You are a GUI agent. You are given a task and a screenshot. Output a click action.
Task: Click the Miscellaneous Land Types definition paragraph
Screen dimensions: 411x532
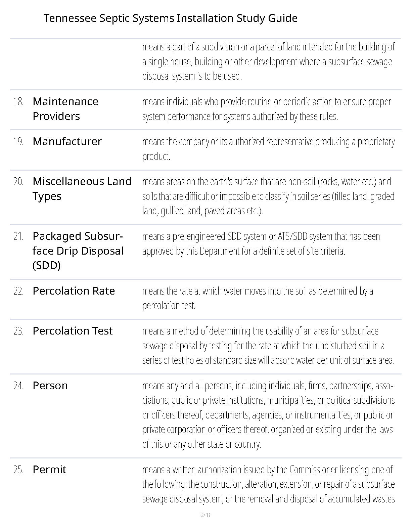[268, 196]
